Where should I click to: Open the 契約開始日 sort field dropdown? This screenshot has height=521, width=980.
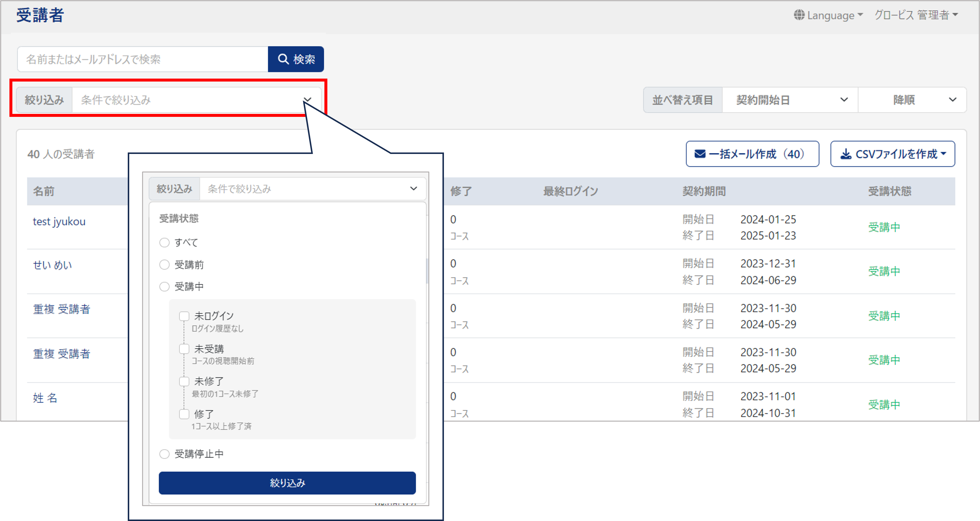pos(790,100)
